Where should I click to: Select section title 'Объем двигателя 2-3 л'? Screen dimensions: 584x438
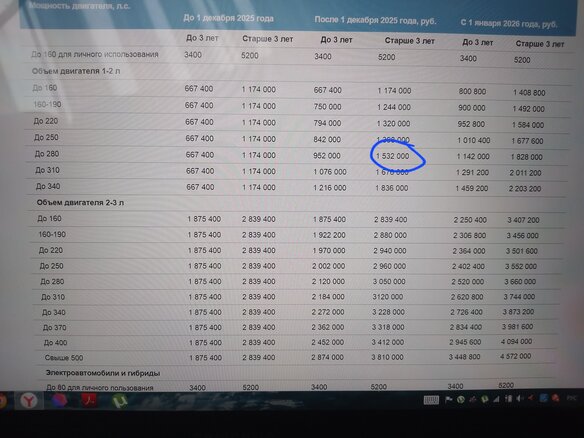click(80, 203)
